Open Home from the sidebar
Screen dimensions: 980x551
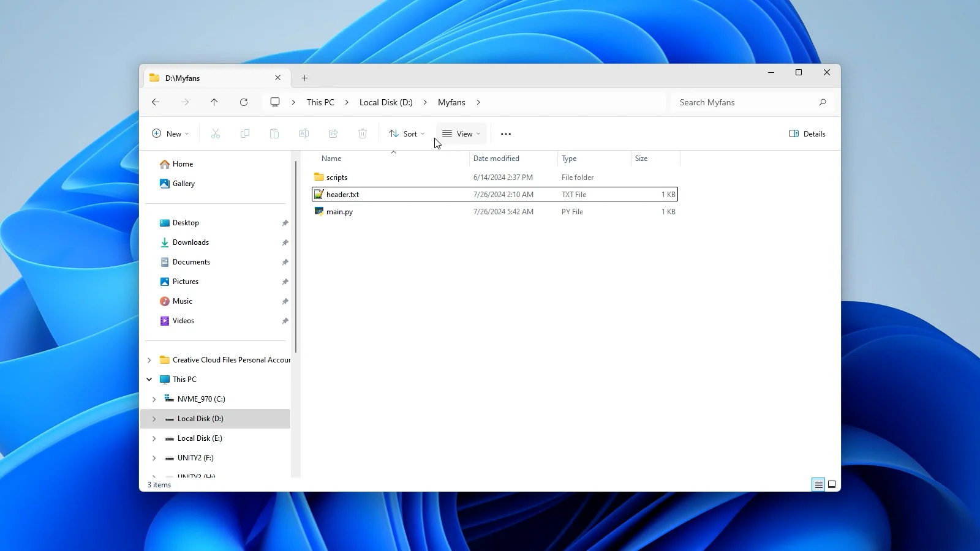182,163
